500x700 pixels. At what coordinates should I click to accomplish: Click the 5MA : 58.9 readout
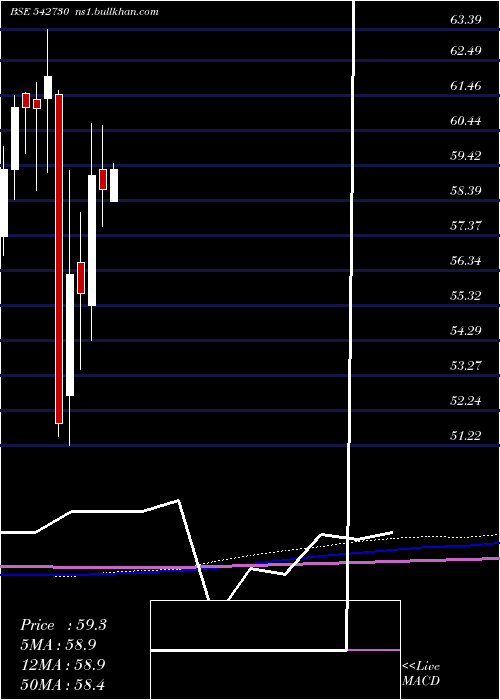[58, 645]
